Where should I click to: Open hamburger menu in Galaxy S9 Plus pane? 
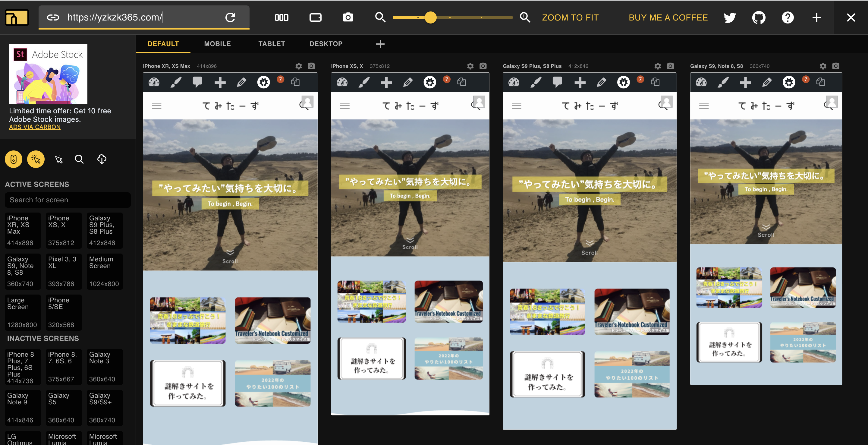click(517, 106)
